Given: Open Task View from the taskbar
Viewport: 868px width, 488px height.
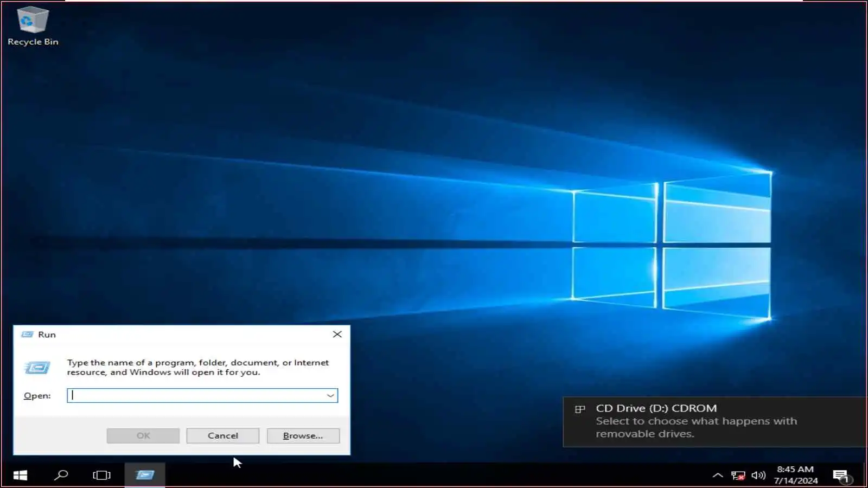Looking at the screenshot, I should [x=101, y=476].
